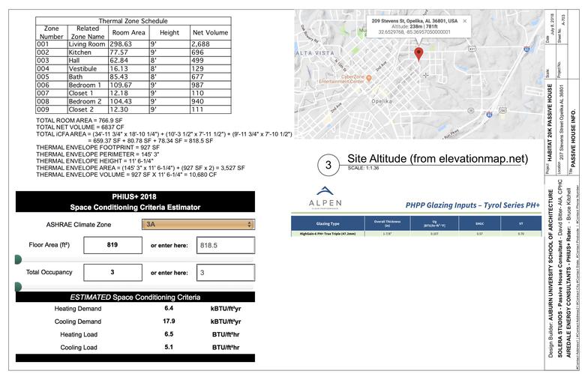The height and width of the screenshot is (380, 588).
Task: Click 'HABITAT 20K PASSIVE HOUSE' title block text
Action: (550, 122)
